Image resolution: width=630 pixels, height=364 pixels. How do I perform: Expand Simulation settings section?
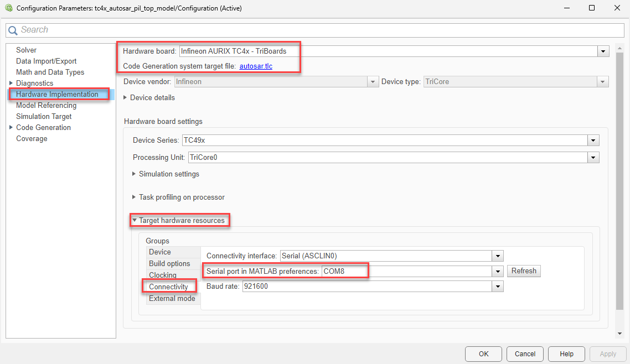134,174
